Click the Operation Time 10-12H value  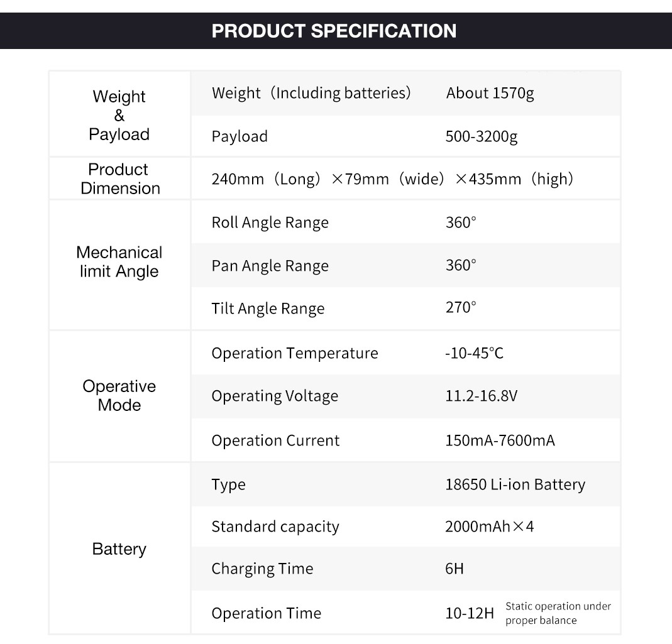click(x=470, y=613)
